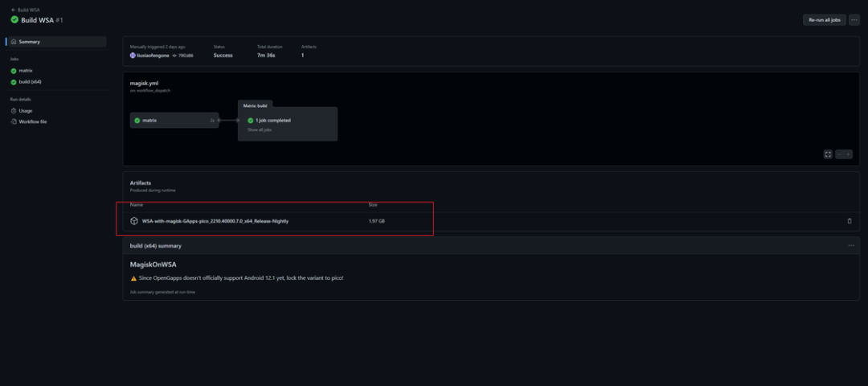Screen dimensions: 868x386
Task: Click the check icon beside 1 job completed
Action: [250, 120]
